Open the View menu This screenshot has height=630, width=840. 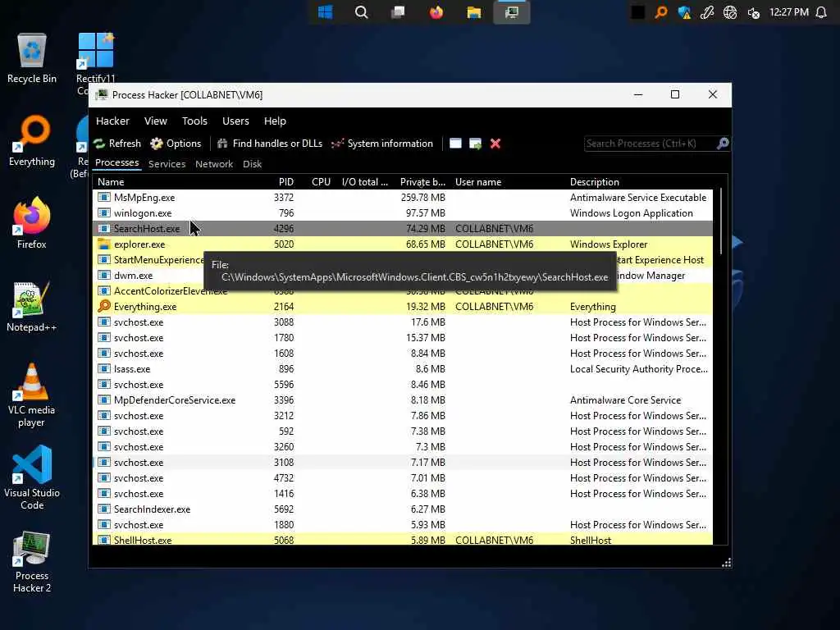click(155, 121)
